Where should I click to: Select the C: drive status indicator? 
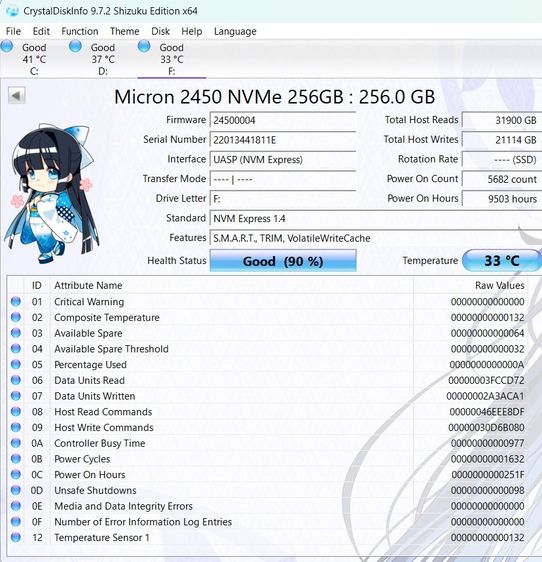[x=7, y=46]
